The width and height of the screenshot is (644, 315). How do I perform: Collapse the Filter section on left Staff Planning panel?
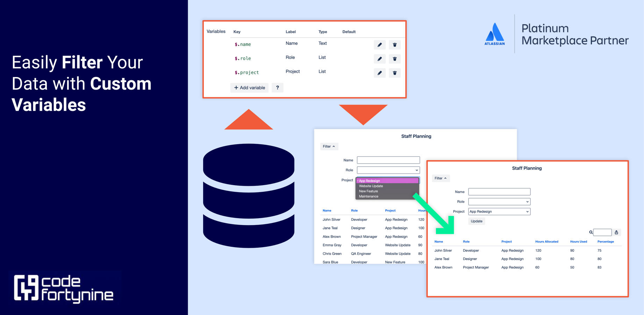[x=329, y=146]
